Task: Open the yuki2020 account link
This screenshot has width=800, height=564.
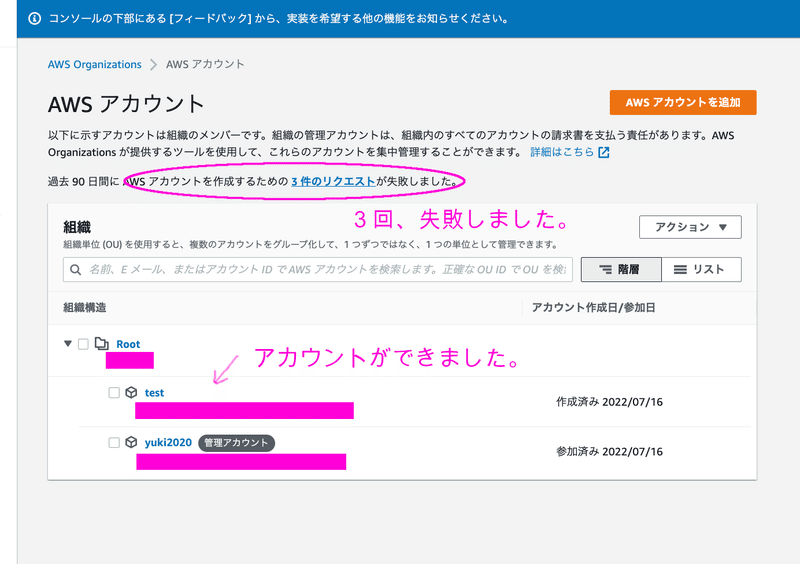Action: [168, 443]
